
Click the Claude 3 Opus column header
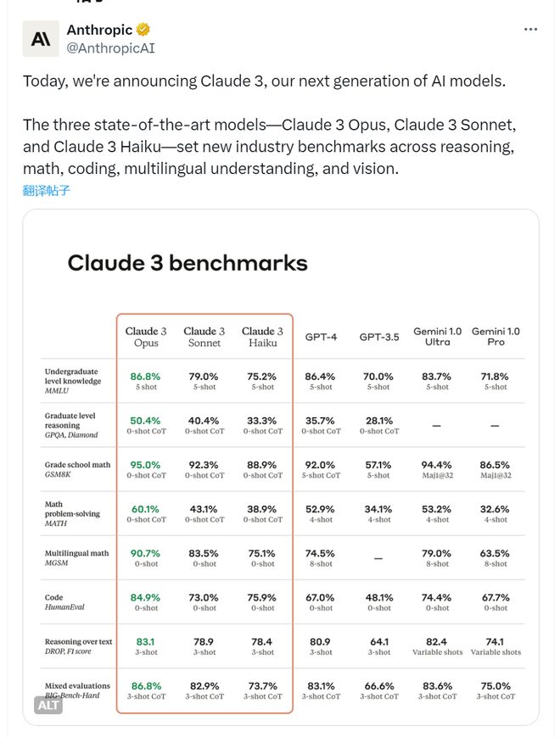(x=146, y=337)
